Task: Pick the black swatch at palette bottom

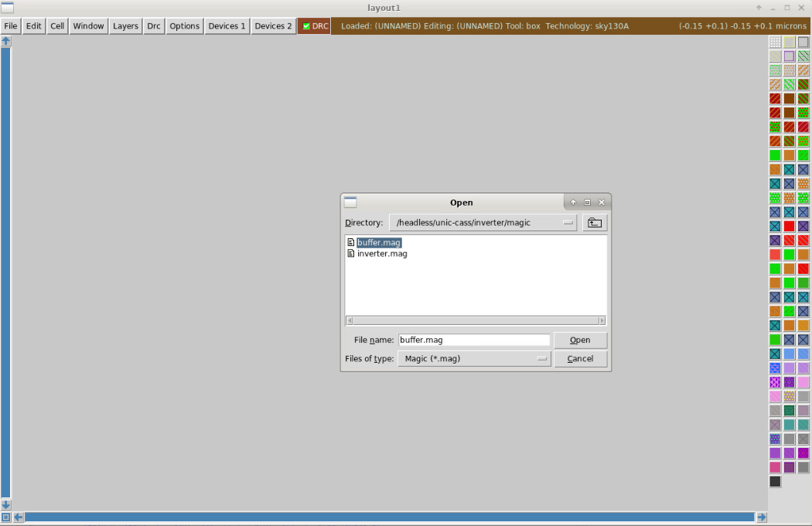Action: (x=775, y=481)
